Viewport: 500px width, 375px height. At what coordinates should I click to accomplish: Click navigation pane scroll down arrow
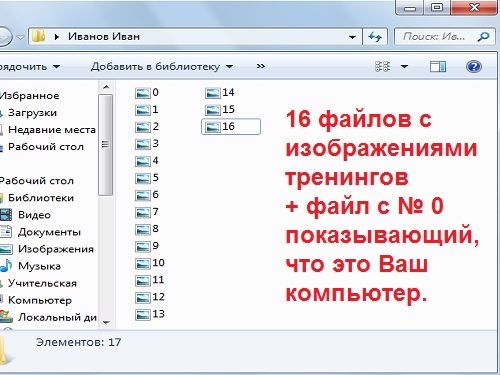[x=106, y=322]
